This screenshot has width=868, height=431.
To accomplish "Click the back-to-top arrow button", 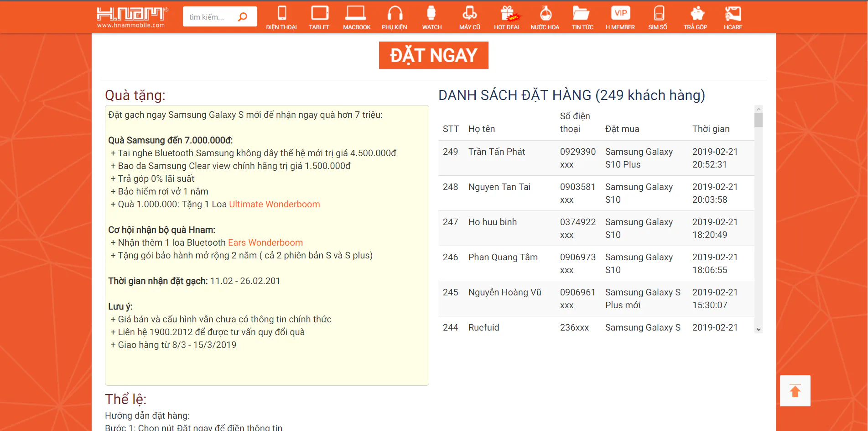I will tap(795, 391).
